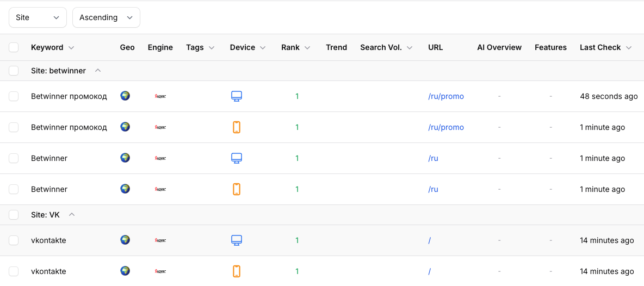This screenshot has height=286, width=644.
Task: Toggle select-all checkbox in table header
Action: tap(14, 47)
